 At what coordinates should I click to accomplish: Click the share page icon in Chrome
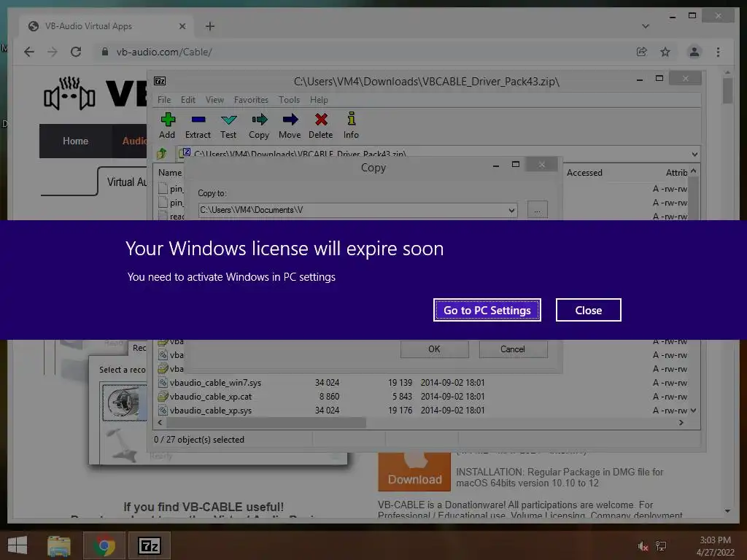coord(642,52)
